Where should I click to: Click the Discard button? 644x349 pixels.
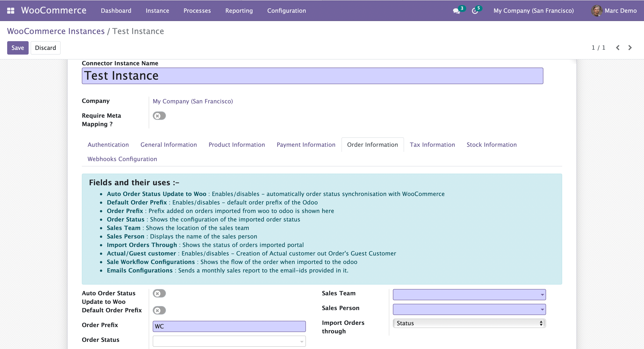45,47
